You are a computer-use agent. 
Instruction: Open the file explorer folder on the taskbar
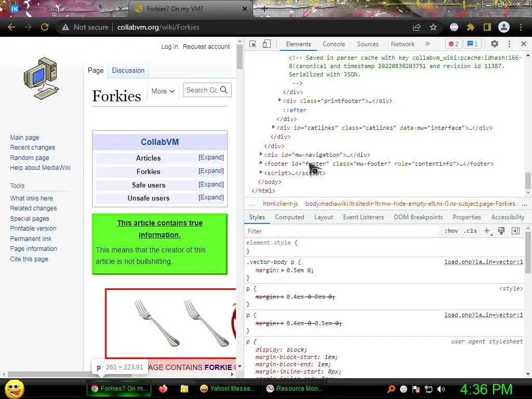coord(184,389)
